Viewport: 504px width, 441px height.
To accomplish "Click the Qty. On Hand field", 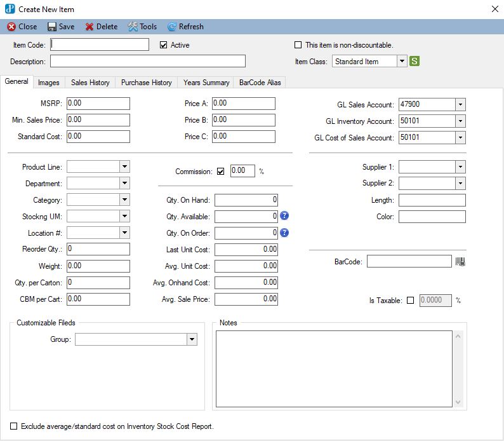I will [246, 200].
